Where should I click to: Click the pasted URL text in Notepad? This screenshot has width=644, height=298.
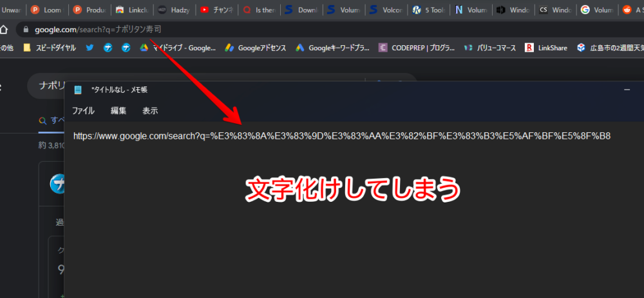pos(341,136)
